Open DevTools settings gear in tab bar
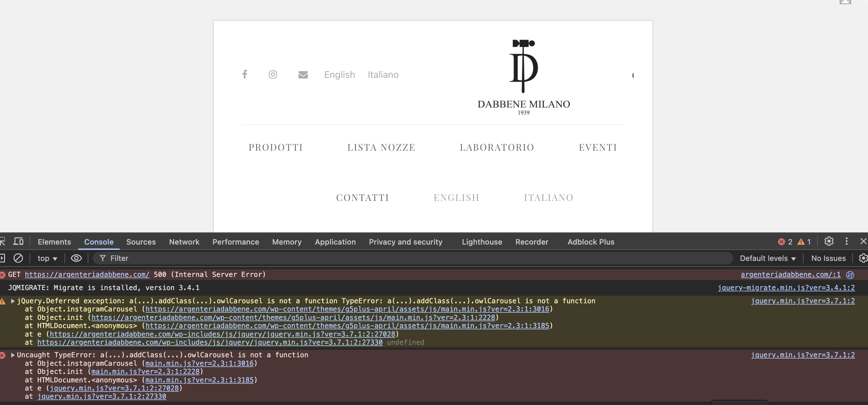868x405 pixels. coord(829,241)
